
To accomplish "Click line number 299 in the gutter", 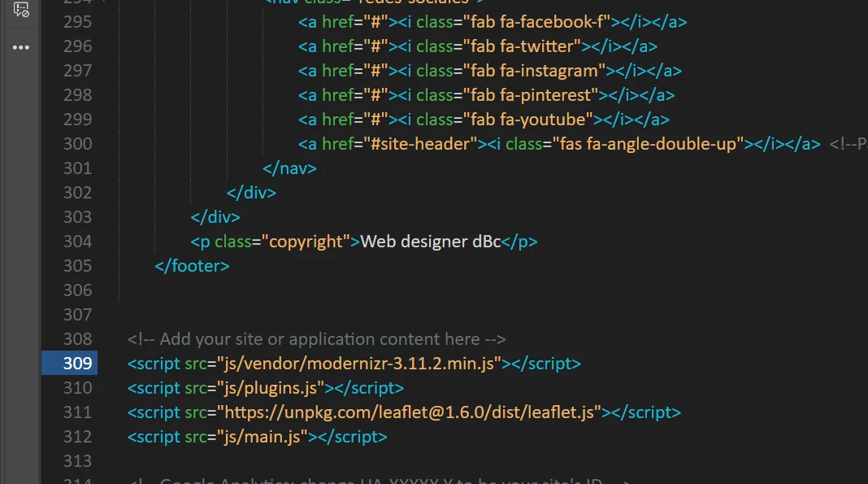I will (x=77, y=120).
